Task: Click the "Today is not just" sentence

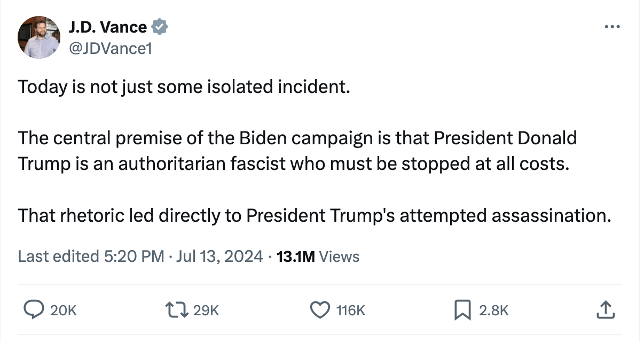Action: (x=184, y=87)
